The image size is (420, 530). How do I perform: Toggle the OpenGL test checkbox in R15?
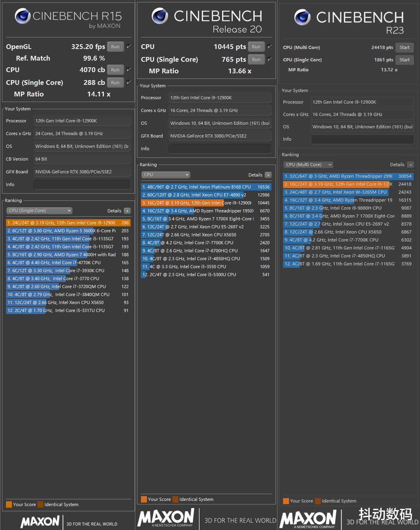(129, 47)
